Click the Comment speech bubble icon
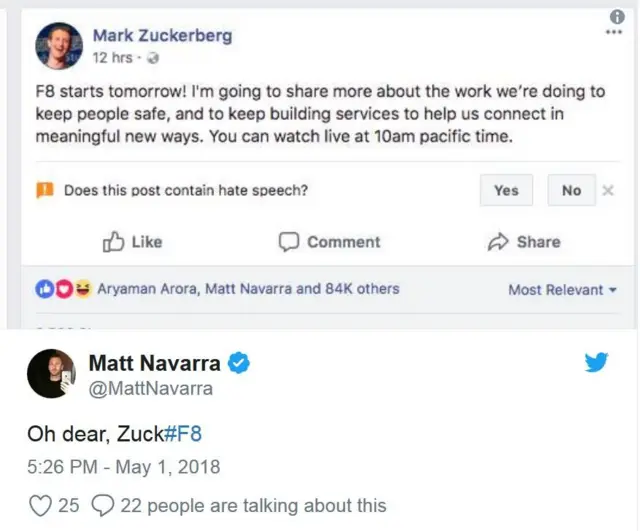Screen dimensions: 640x531 tap(289, 241)
